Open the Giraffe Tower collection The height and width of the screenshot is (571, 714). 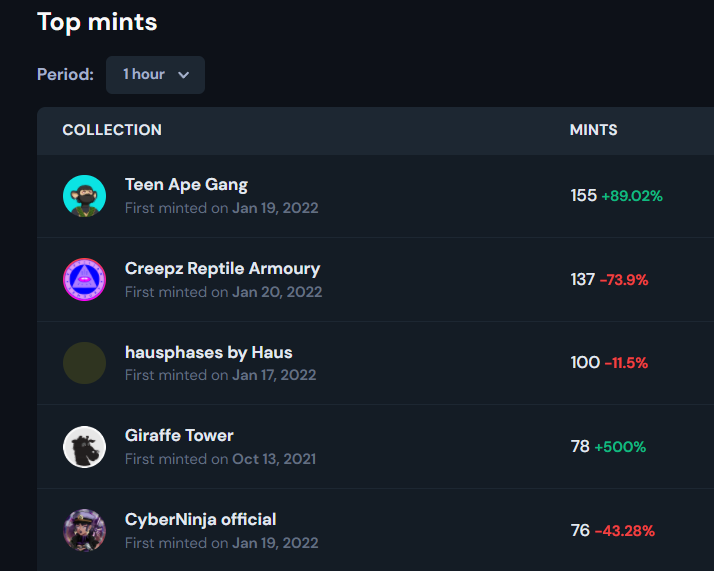179,436
